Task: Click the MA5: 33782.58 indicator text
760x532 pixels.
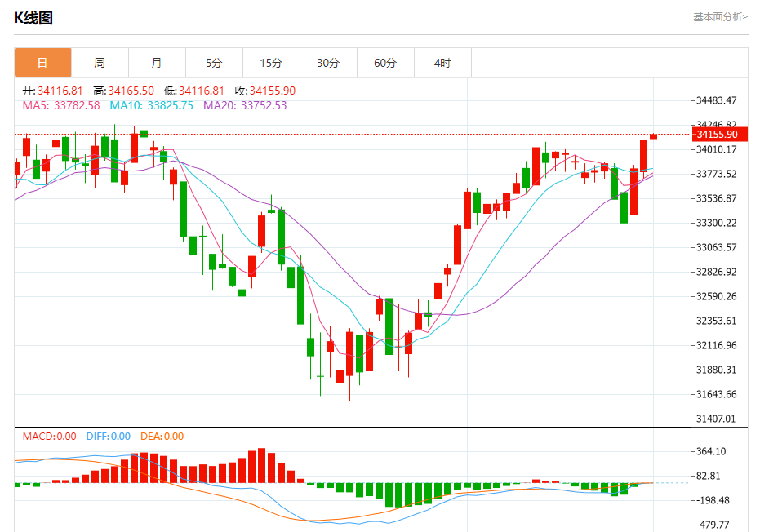Action: pos(61,105)
